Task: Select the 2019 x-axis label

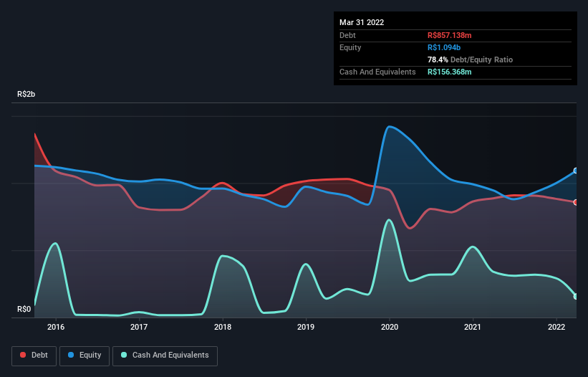Action: tap(306, 327)
